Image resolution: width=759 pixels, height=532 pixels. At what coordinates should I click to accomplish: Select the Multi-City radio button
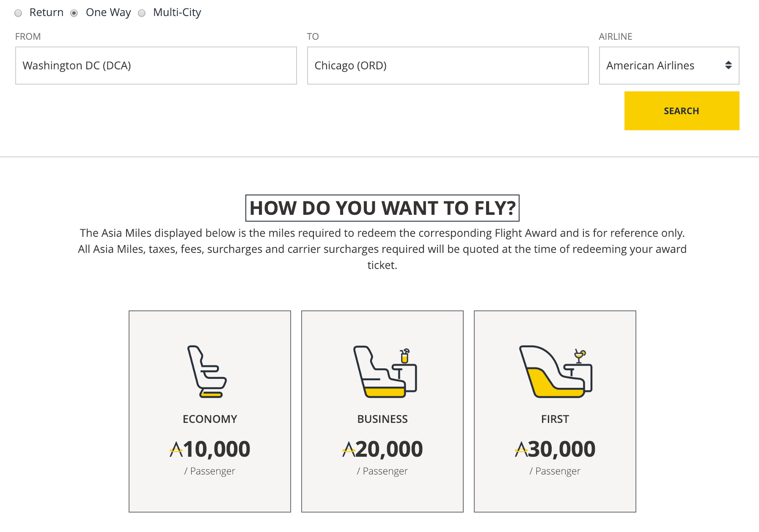(142, 13)
